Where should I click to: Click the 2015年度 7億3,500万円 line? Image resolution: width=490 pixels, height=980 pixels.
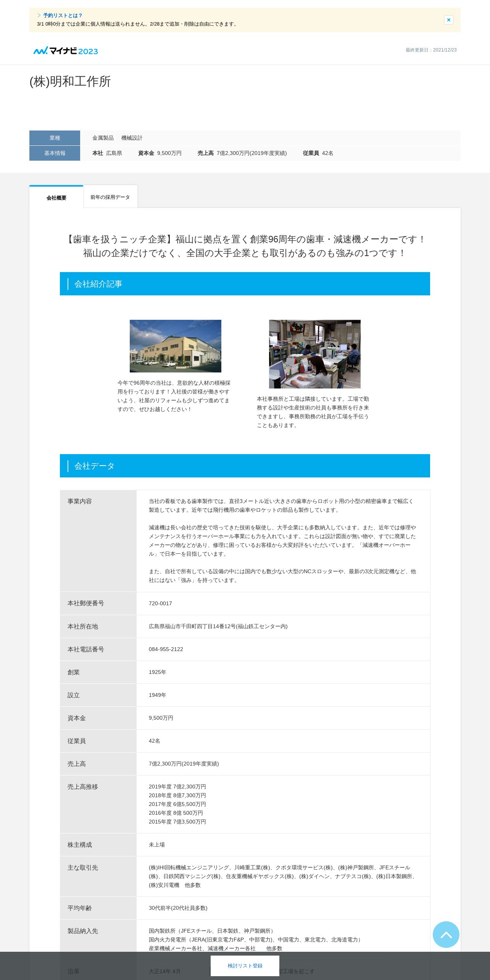click(x=177, y=822)
